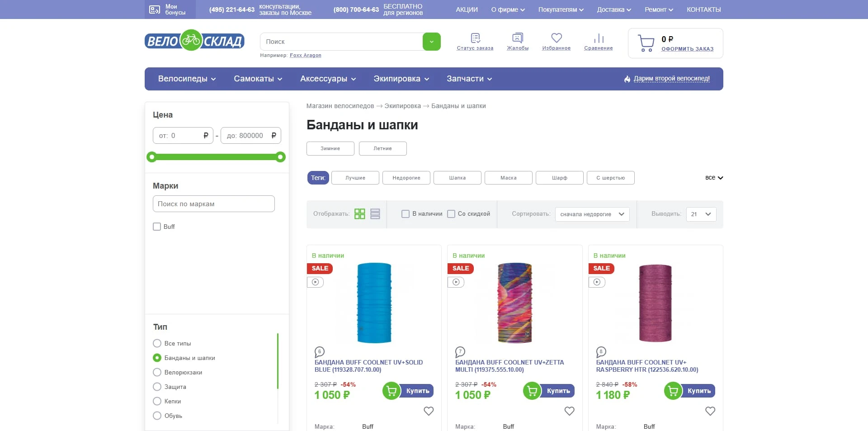
Task: Add Raspberry HTR bandana to favorites
Action: (710, 411)
